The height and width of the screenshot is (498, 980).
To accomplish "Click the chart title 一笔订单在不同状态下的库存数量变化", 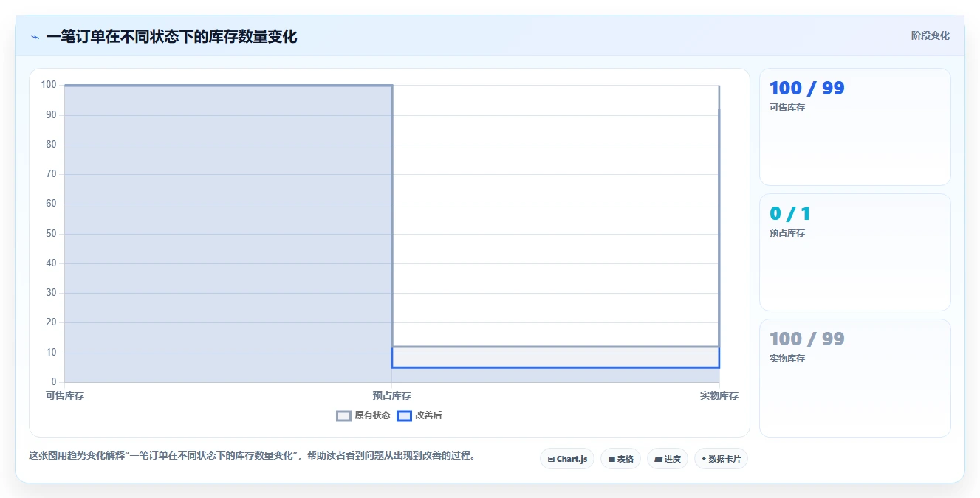I will [171, 36].
